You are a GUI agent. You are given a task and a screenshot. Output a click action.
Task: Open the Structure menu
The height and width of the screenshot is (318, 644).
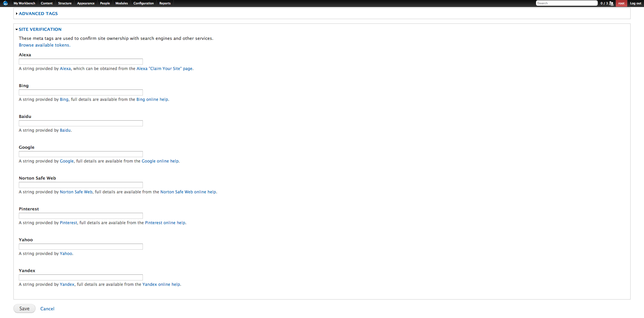point(65,3)
